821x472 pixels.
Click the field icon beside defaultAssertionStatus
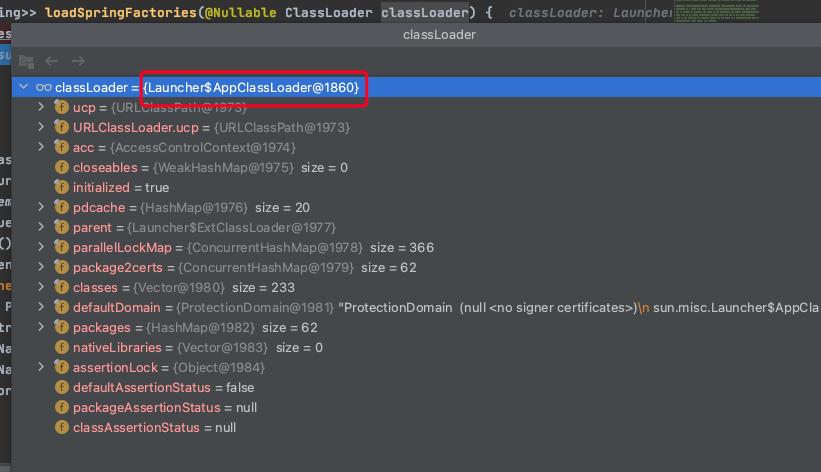pyautogui.click(x=62, y=388)
